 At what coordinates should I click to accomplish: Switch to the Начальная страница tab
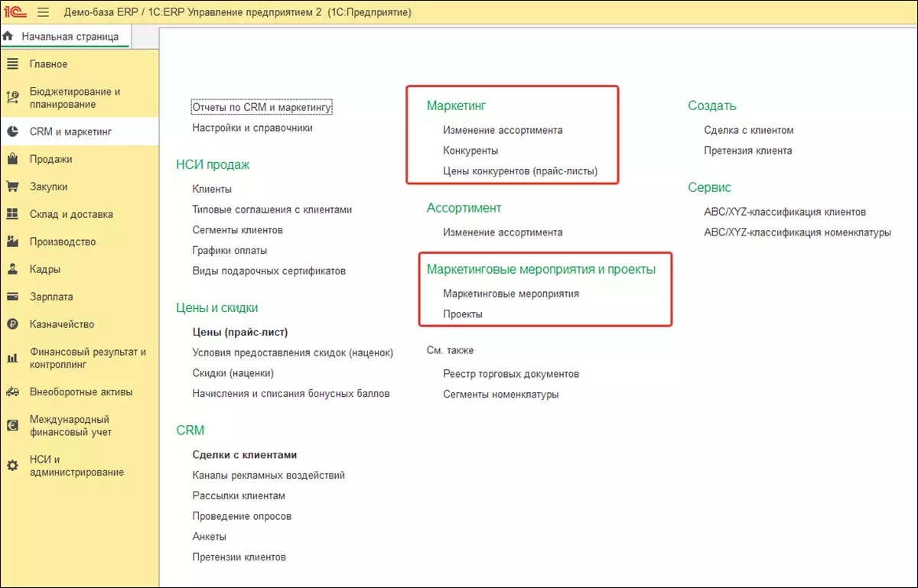(x=70, y=36)
